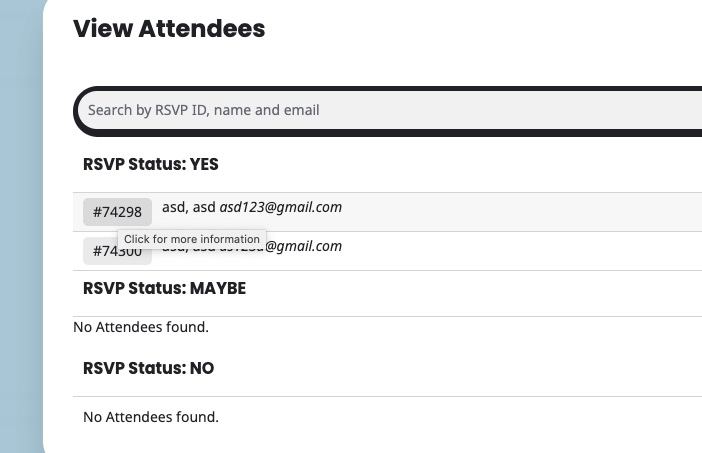Click the word "MAYBE" in status heading
The height and width of the screenshot is (453, 702).
click(218, 289)
